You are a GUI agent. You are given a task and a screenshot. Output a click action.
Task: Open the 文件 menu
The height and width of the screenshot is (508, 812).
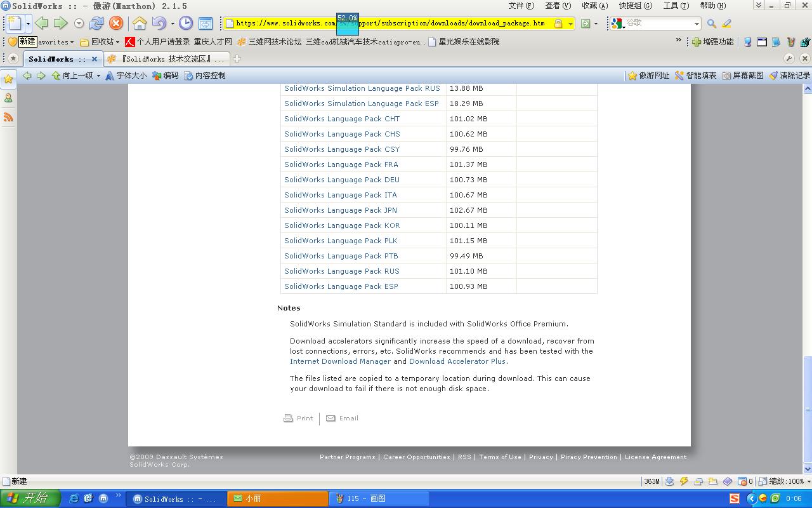[521, 6]
